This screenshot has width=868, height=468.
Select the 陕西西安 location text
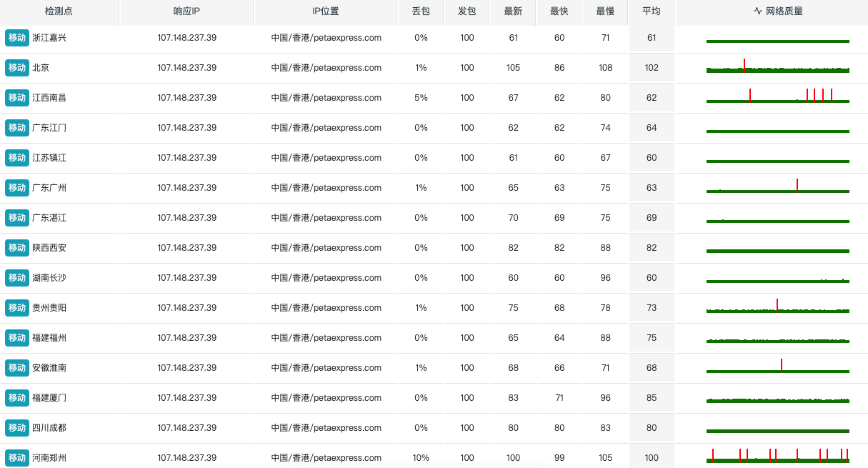pyautogui.click(x=49, y=248)
